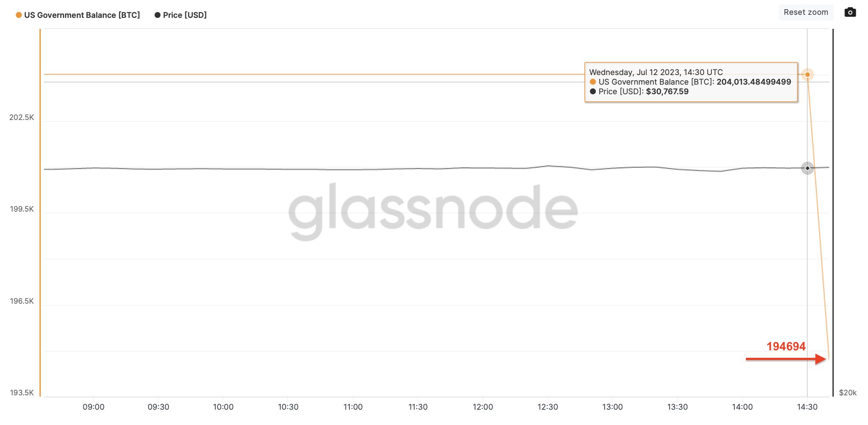The height and width of the screenshot is (425, 868).
Task: Click the tooltip's balance value 204,013.48499499
Action: pyautogui.click(x=753, y=82)
